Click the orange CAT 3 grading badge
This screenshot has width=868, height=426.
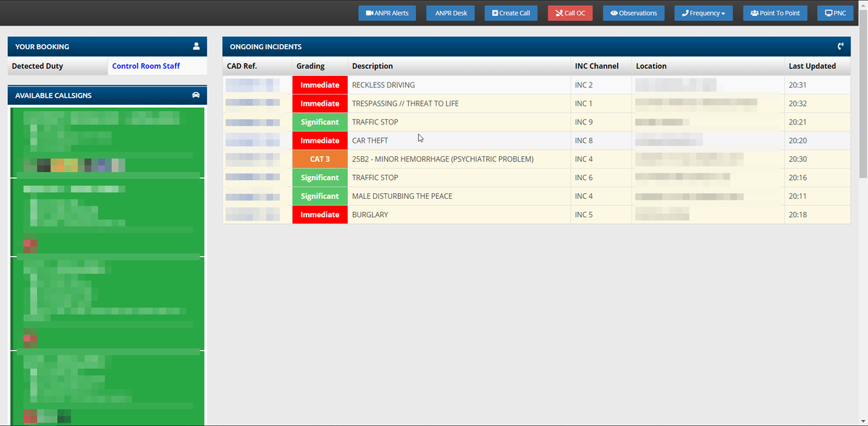320,159
